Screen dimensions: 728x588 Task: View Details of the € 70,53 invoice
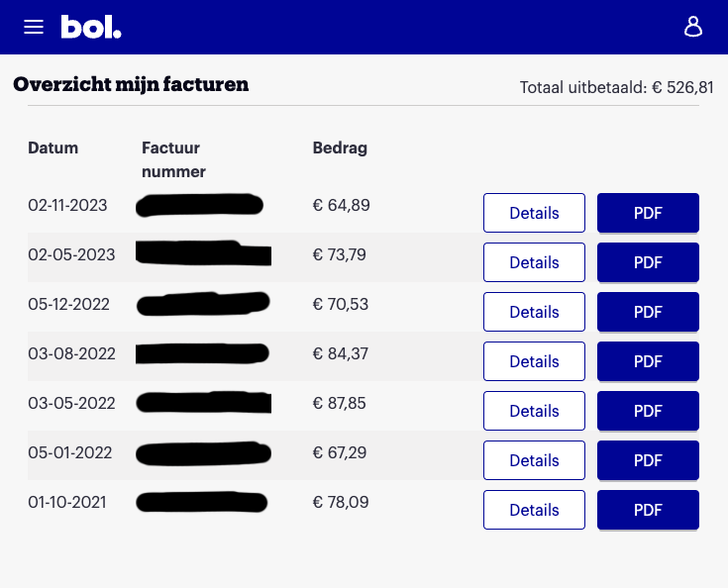[x=534, y=312]
